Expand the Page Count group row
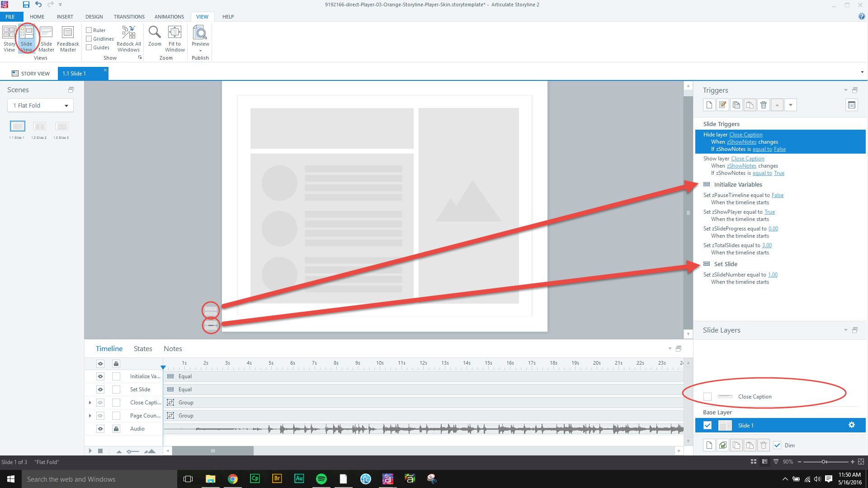This screenshot has height=488, width=868. click(x=90, y=416)
